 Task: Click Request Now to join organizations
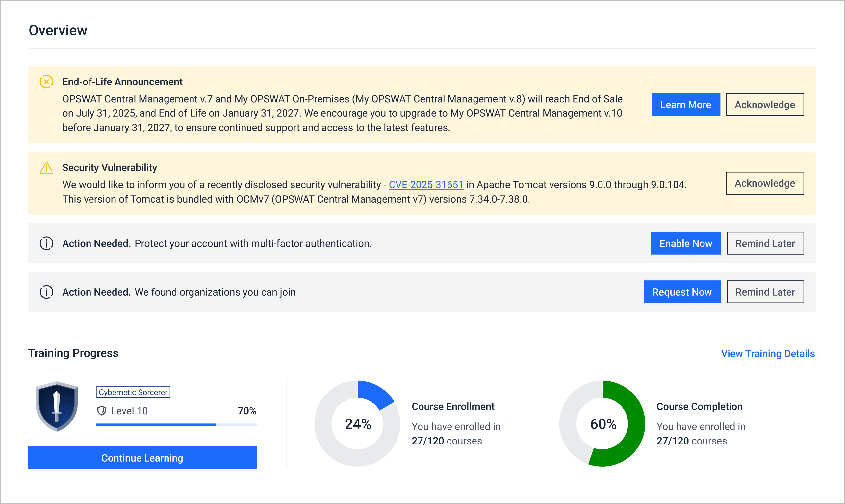pyautogui.click(x=682, y=292)
